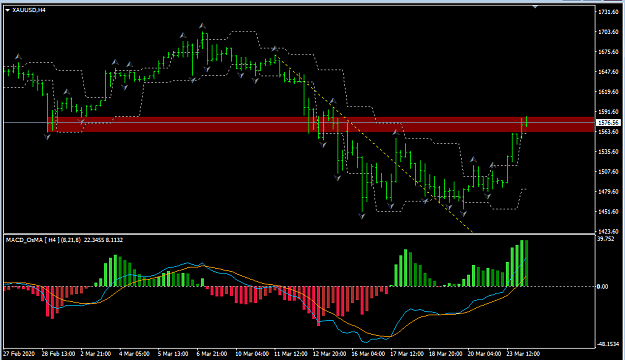Image resolution: width=625 pixels, height=360 pixels.
Task: Click the 6 Mar 21:00 time label
Action: tap(212, 354)
